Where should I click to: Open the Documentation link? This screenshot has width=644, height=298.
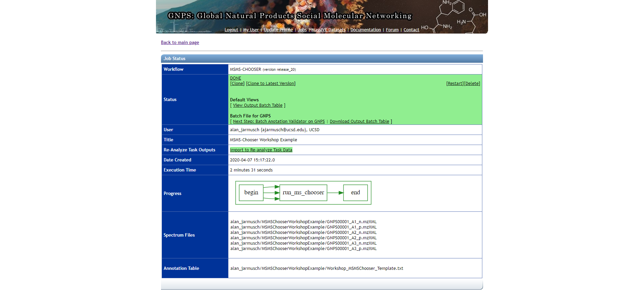366,30
